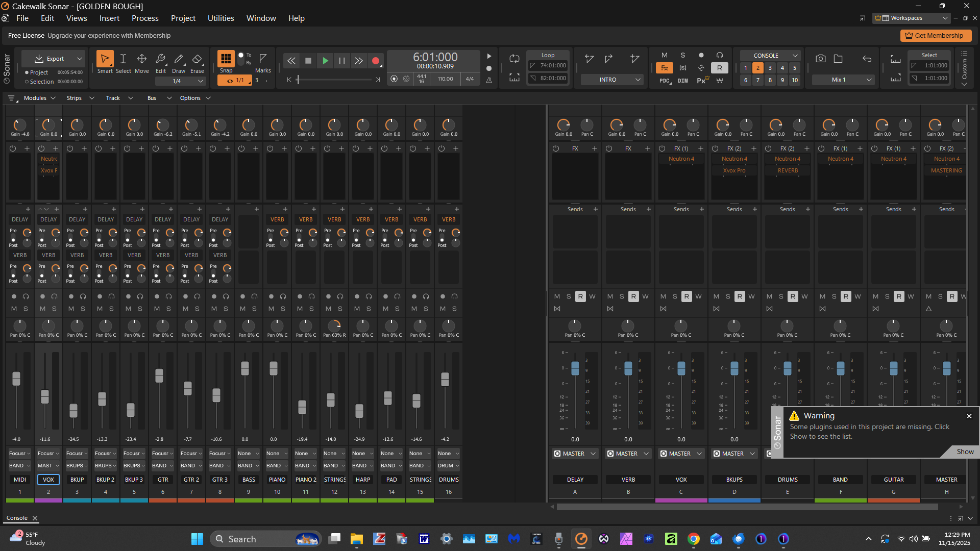The width and height of the screenshot is (980, 551).
Task: Start playback with the Play button
Action: pyautogui.click(x=325, y=61)
